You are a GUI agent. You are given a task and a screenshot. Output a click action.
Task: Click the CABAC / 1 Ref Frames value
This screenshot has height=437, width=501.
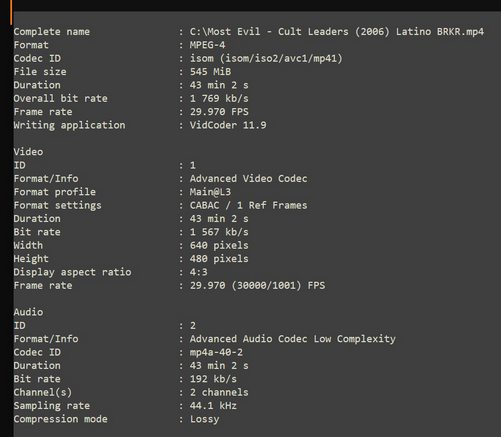click(248, 205)
